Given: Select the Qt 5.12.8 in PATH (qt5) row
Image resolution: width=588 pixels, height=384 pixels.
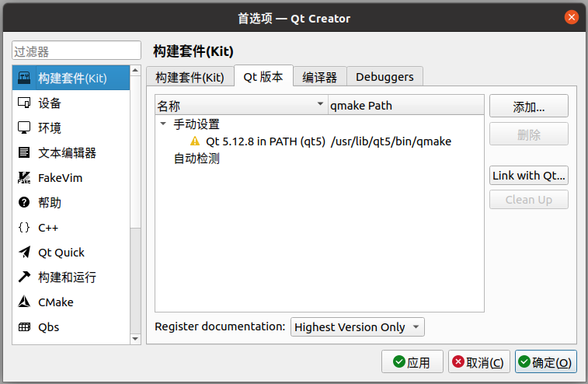Looking at the screenshot, I should (266, 141).
